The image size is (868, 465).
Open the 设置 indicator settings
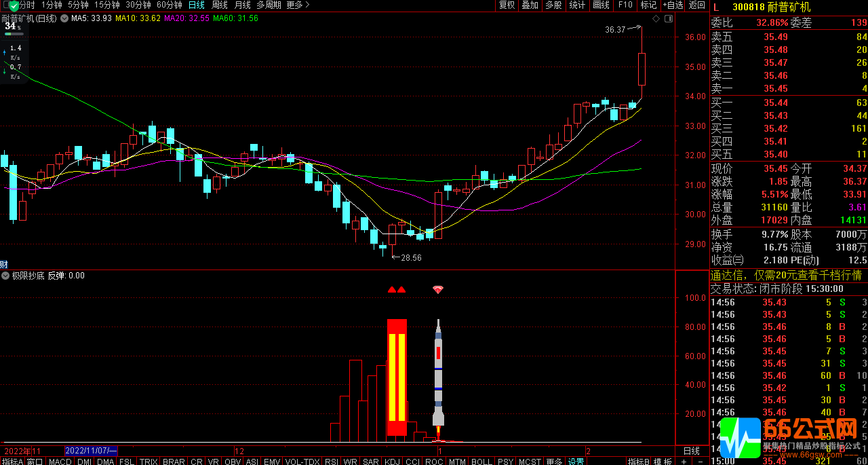[576, 462]
